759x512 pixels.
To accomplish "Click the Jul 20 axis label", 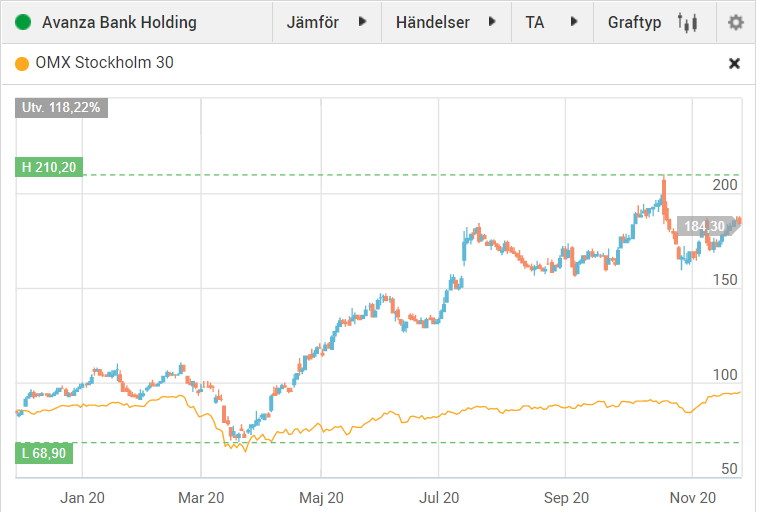I will [439, 497].
